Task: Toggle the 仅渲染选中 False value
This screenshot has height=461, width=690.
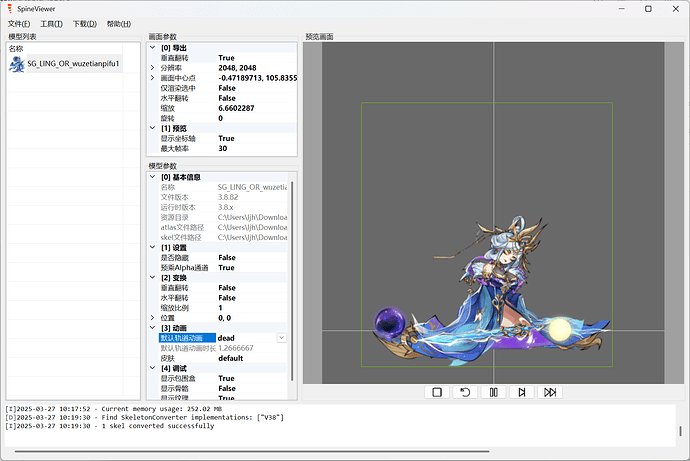Action: [227, 88]
